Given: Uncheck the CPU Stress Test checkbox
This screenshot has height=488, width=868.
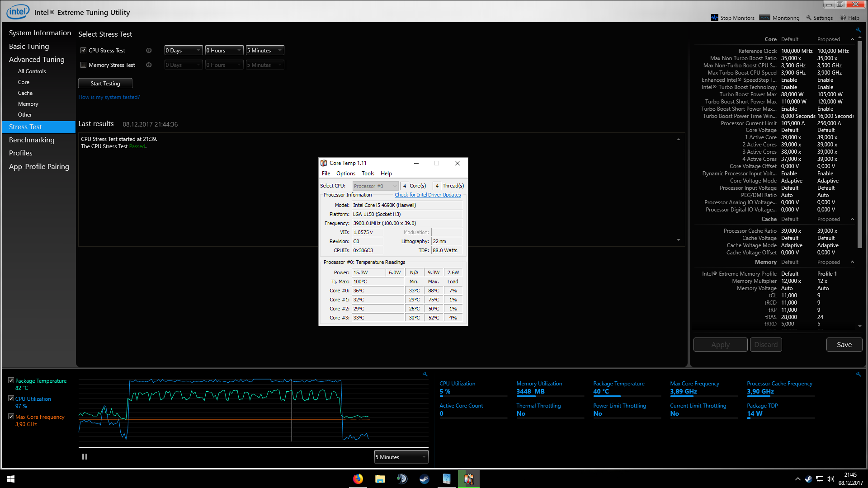Looking at the screenshot, I should click(x=84, y=51).
